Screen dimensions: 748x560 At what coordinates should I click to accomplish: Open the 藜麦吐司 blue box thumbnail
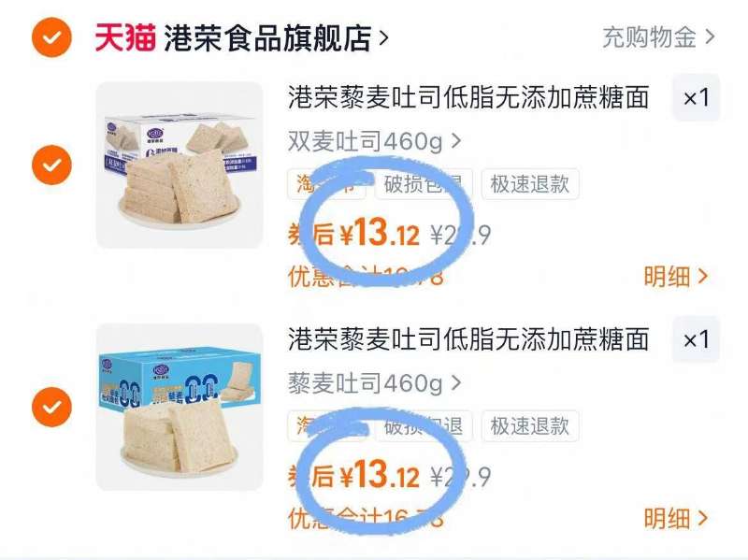pyautogui.click(x=180, y=407)
